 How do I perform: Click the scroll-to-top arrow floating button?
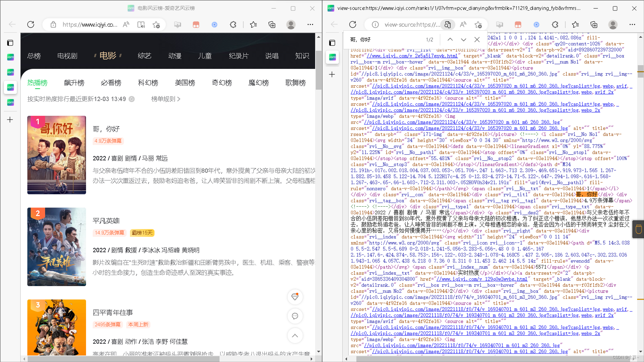(295, 336)
